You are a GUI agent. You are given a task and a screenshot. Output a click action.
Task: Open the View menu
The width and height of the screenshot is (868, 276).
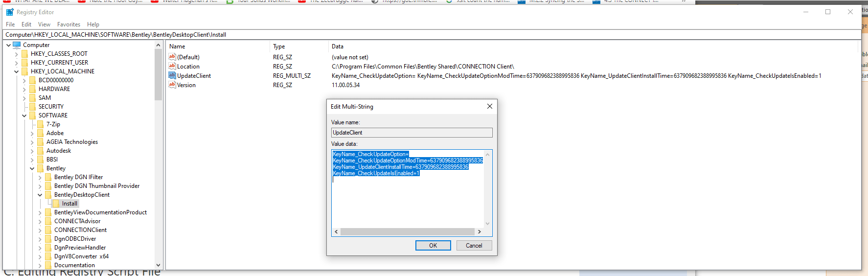point(44,24)
